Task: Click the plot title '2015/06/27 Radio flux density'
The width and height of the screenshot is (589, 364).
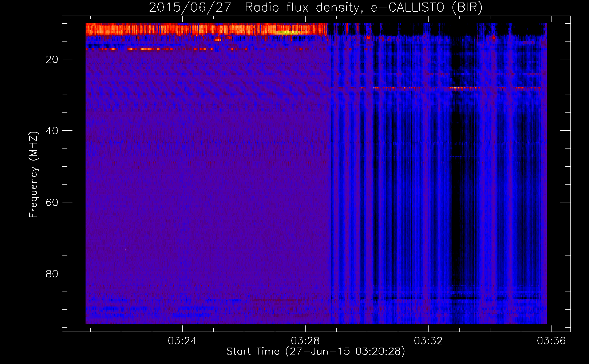Action: tap(316, 8)
